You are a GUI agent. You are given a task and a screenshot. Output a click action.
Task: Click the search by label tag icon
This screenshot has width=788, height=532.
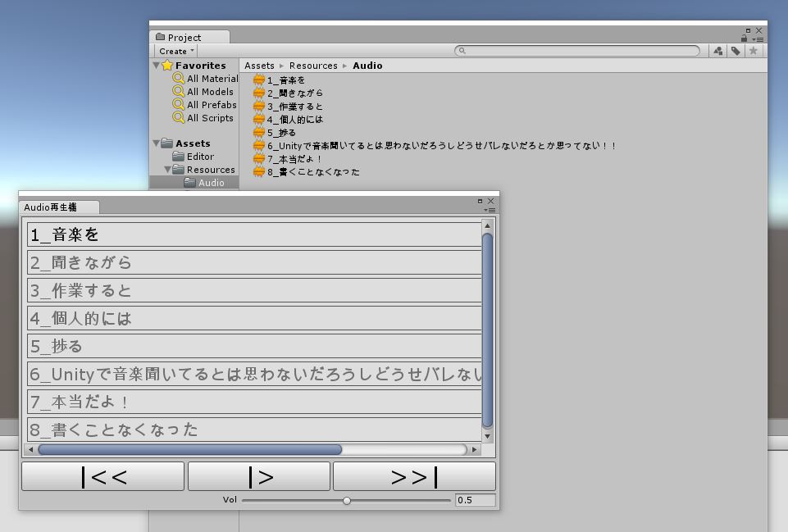click(736, 51)
